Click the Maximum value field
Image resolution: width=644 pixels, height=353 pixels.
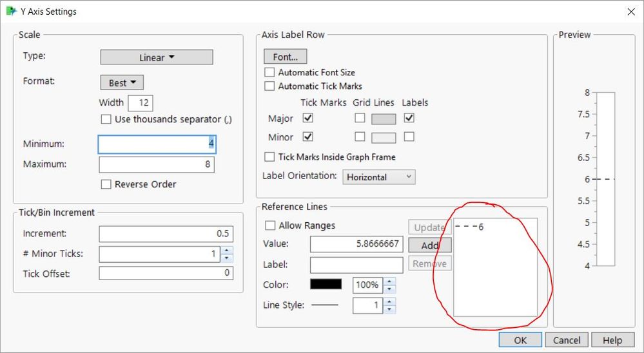tap(157, 165)
